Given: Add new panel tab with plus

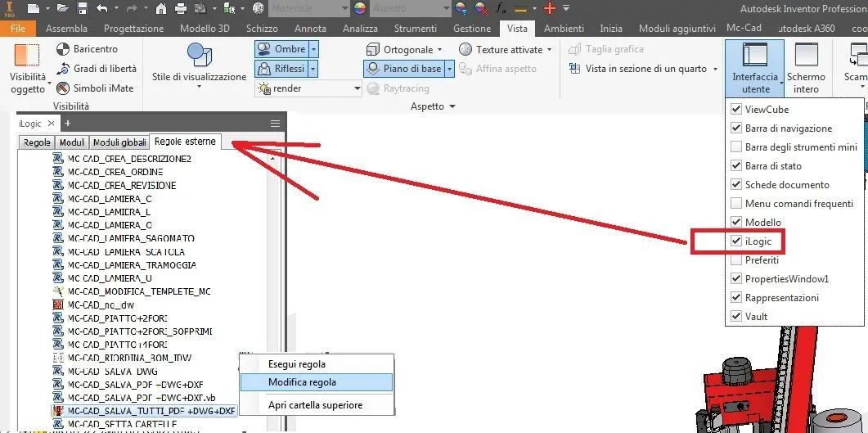Looking at the screenshot, I should [68, 123].
